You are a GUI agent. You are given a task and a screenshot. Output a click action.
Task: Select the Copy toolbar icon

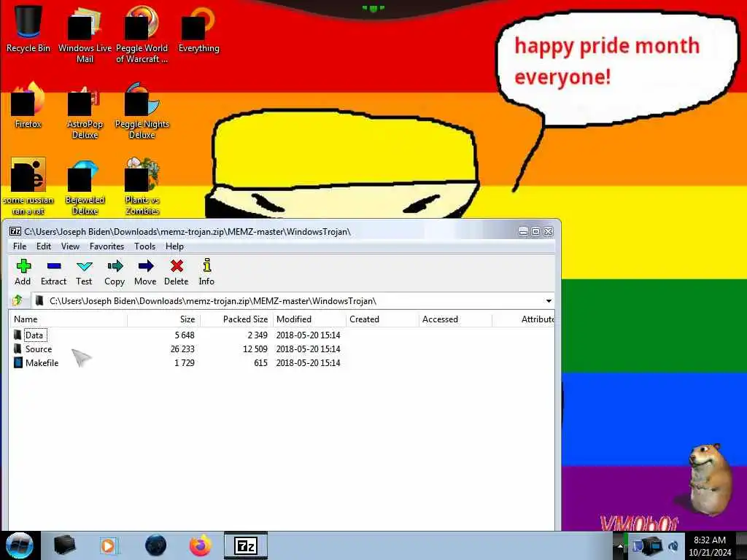coord(115,273)
